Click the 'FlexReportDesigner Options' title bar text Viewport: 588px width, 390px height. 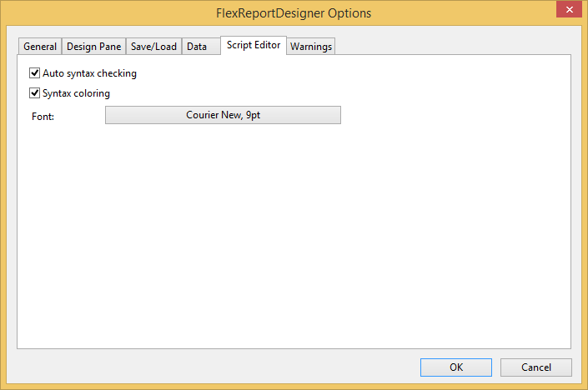coord(294,13)
